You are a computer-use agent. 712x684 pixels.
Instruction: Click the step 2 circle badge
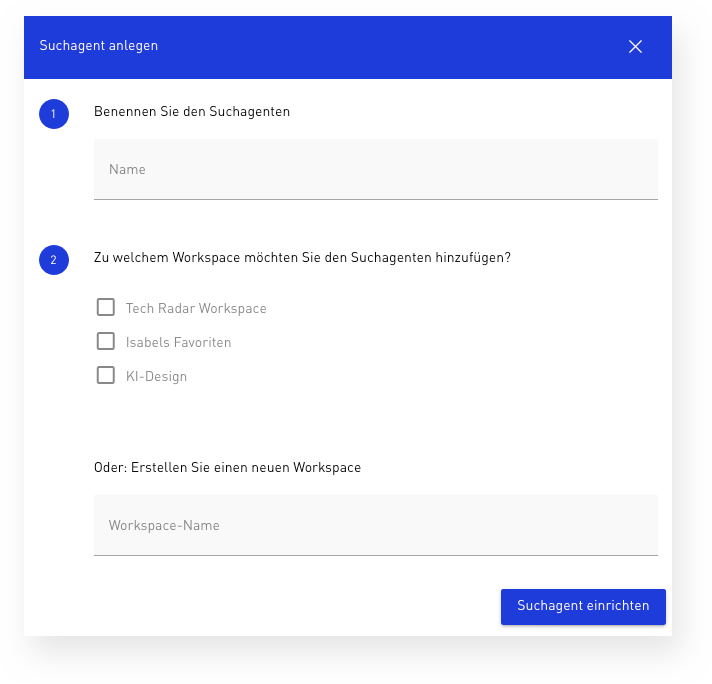54,260
